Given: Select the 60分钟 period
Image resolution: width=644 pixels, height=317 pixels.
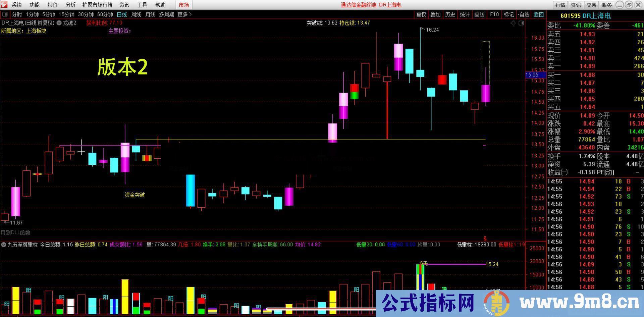Looking at the screenshot, I should coord(105,14).
